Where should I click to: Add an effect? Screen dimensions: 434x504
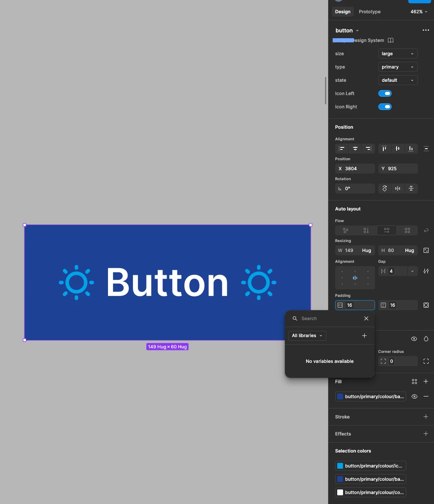point(426,434)
